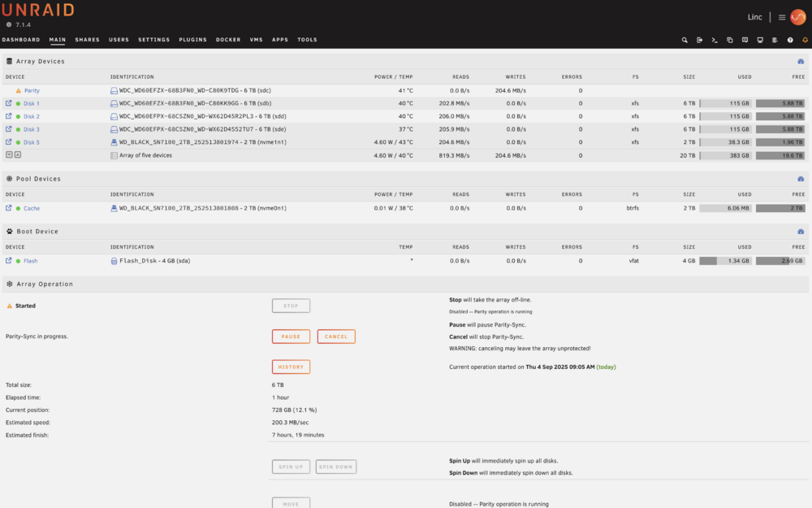This screenshot has height=508, width=812.
Task: Open the Users tab
Action: [x=119, y=40]
